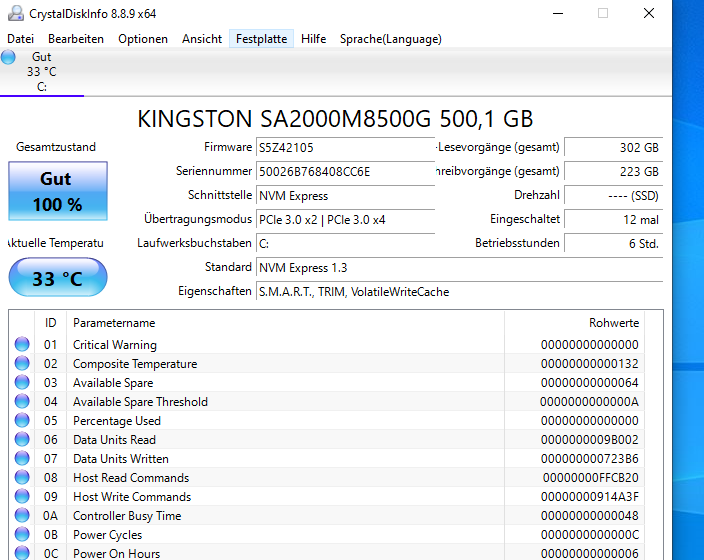Click the Schnittstelle field NVM Express
Viewport: 704px width, 560px height.
345,196
